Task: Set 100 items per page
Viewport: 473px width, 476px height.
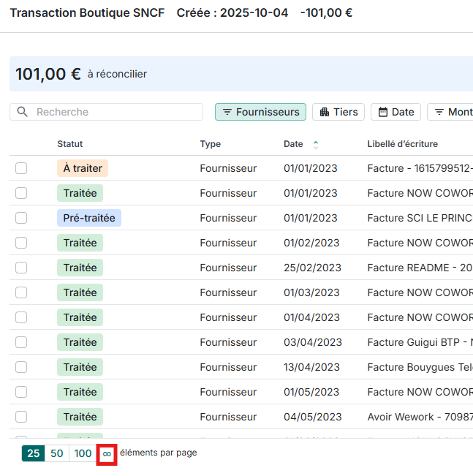Action: [x=83, y=453]
